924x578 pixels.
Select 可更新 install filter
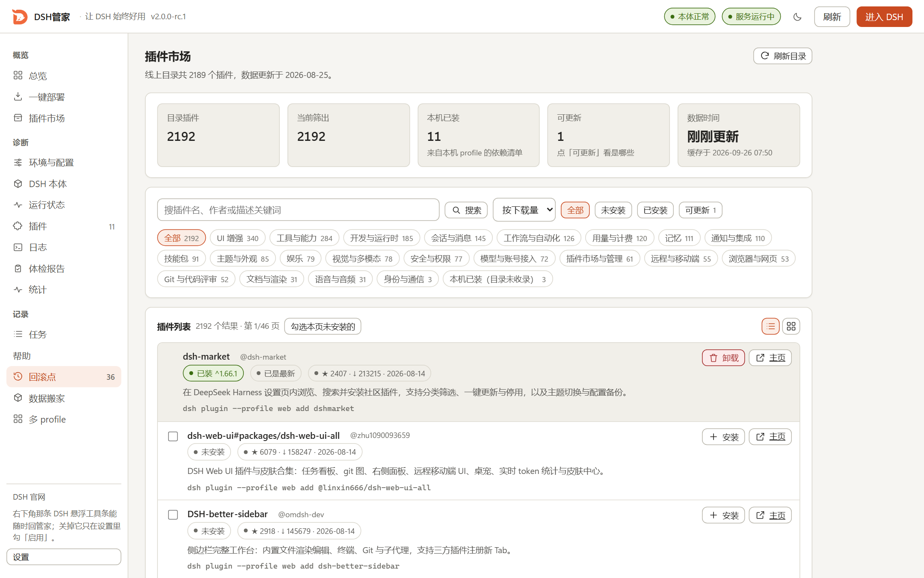701,210
